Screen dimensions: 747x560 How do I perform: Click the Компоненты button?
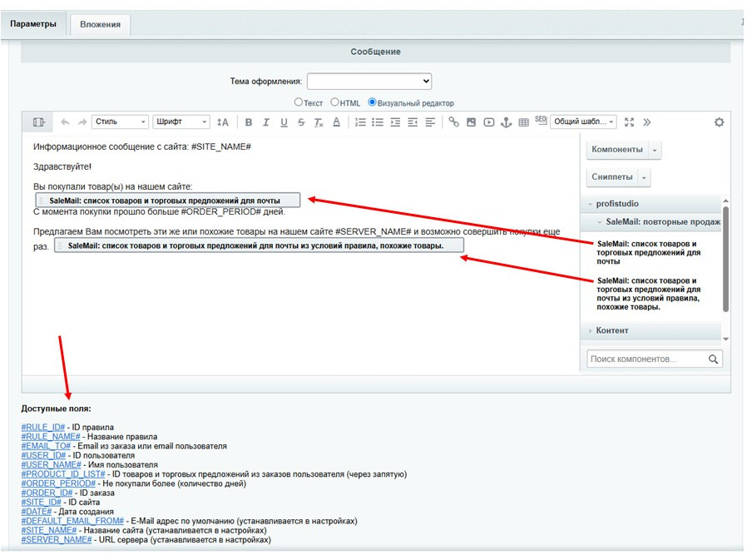click(616, 150)
